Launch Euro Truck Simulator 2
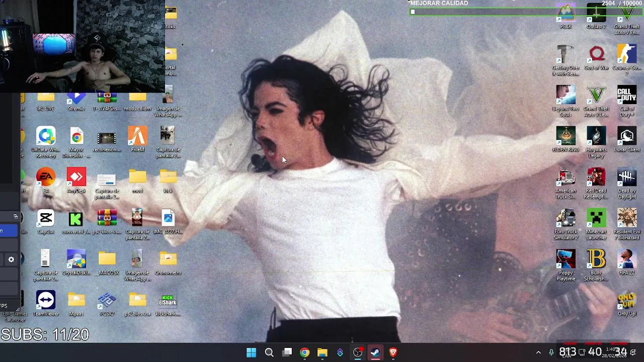 pos(566,224)
